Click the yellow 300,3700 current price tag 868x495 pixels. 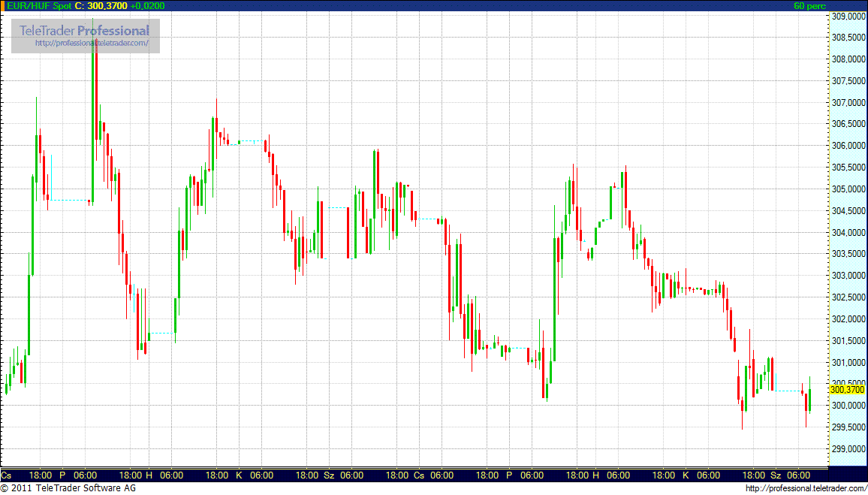point(847,390)
